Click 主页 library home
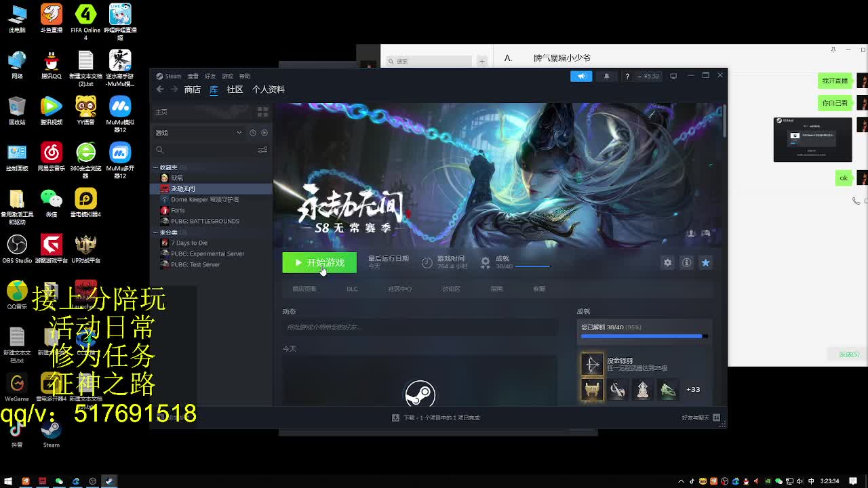Screen dimensions: 868x488 click(161, 112)
